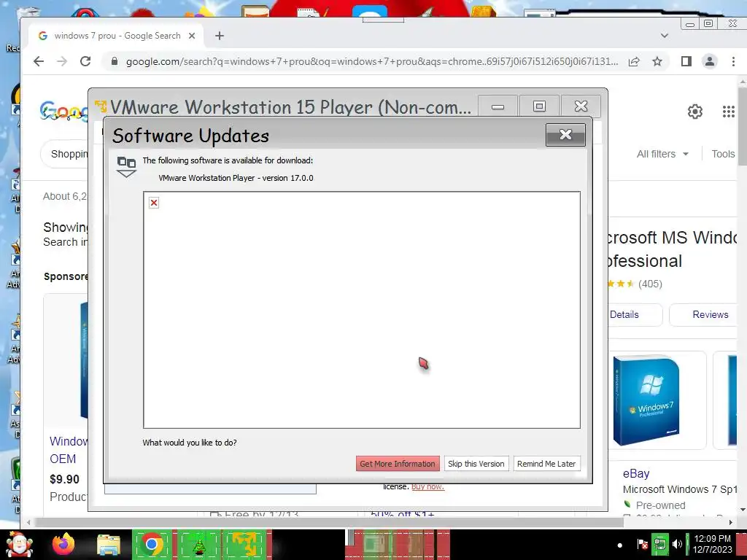This screenshot has height=560, width=747.
Task: Click the Software Updates download icon
Action: [x=126, y=167]
